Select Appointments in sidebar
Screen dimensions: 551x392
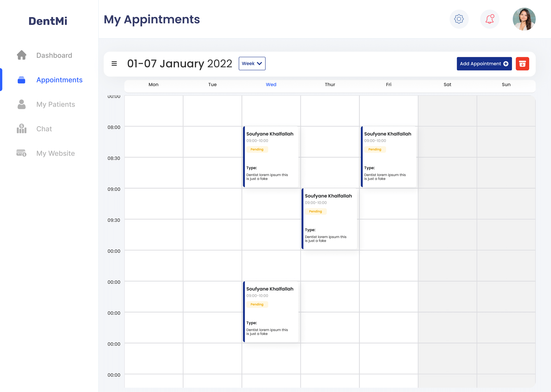[x=59, y=80]
